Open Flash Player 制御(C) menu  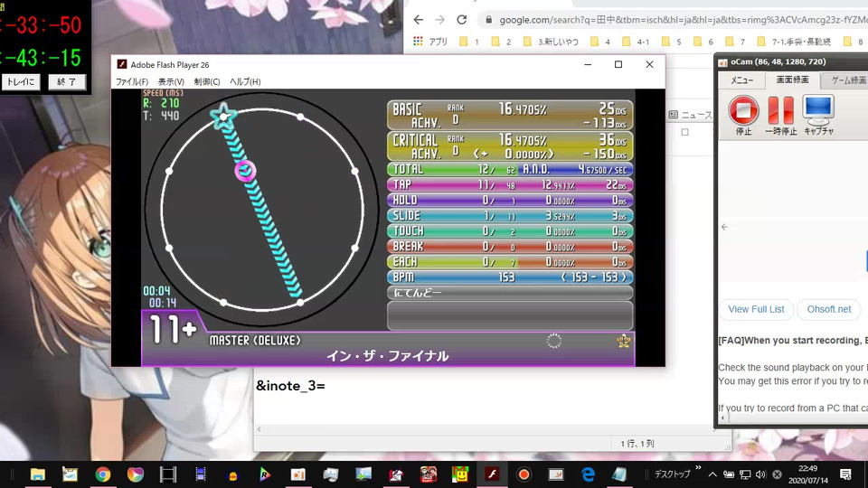[207, 81]
